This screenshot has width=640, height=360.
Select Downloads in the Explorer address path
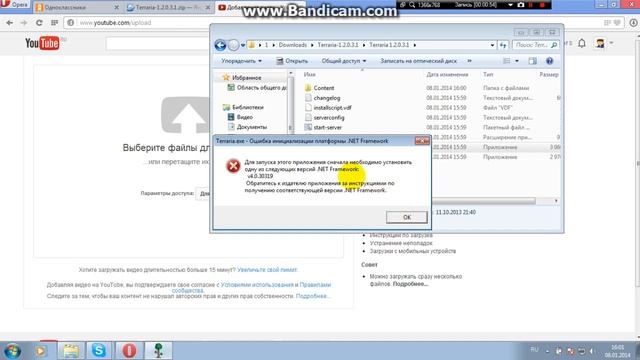[293, 45]
